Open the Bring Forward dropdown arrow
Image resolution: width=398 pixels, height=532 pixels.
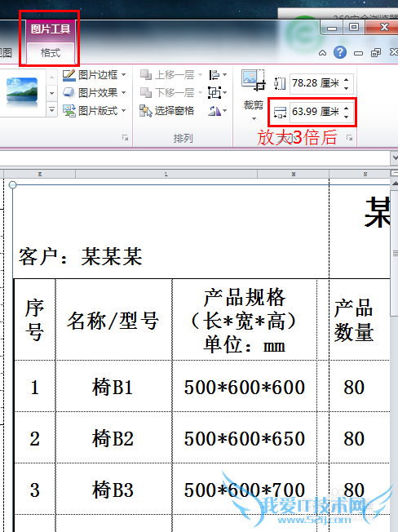tap(200, 74)
